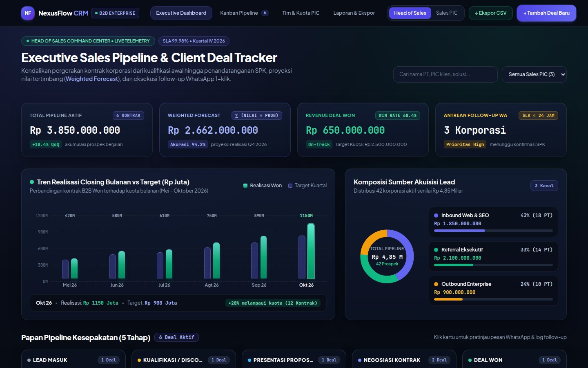Click the SLA < 24 JAM badge
This screenshot has width=588, height=368.
point(538,115)
